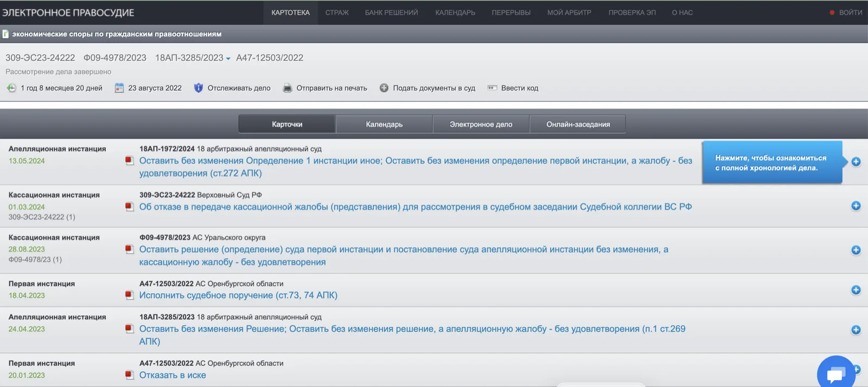The image size is (868, 387).
Task: Click the printer icon to send to print
Action: pyautogui.click(x=288, y=88)
